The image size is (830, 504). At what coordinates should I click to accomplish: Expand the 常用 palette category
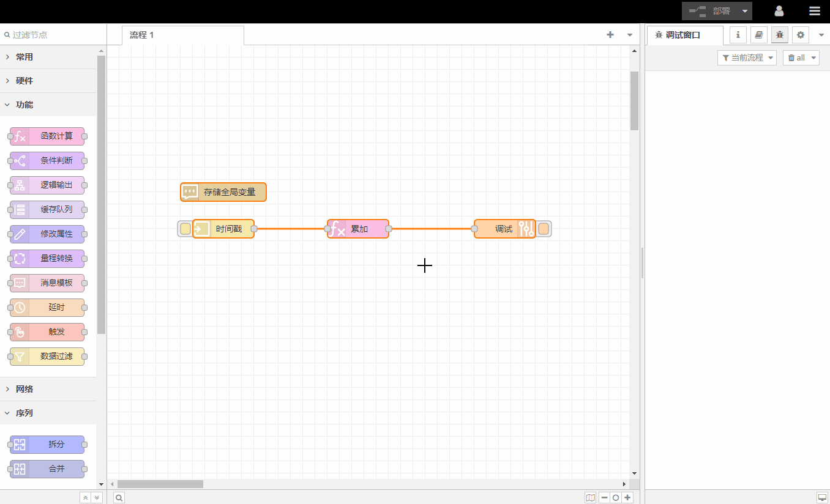coord(24,57)
